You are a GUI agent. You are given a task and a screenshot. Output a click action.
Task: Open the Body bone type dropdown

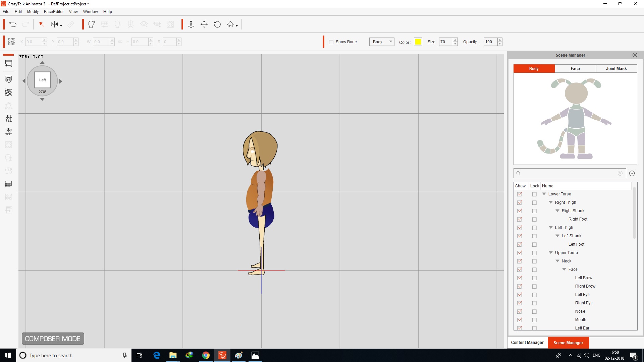382,42
